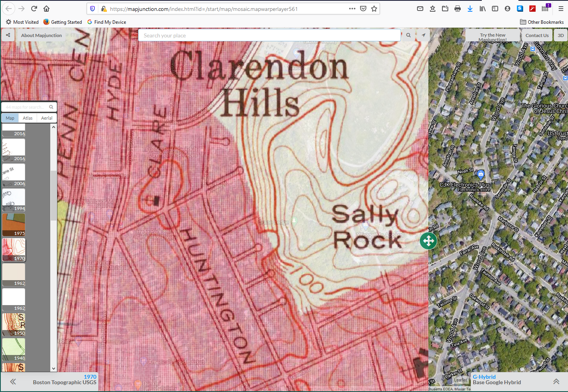This screenshot has height=392, width=568.
Task: Open the map search magnifier icon
Action: [408, 35]
